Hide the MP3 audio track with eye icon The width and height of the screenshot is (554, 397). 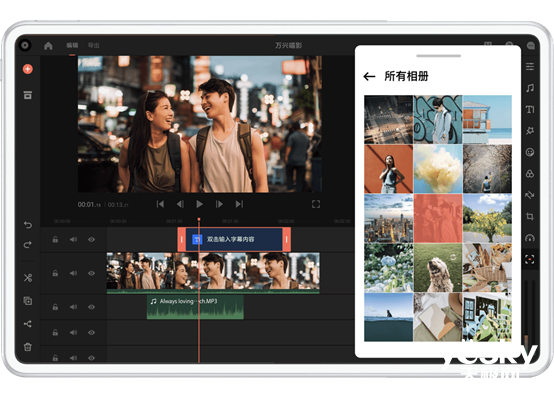tap(92, 307)
